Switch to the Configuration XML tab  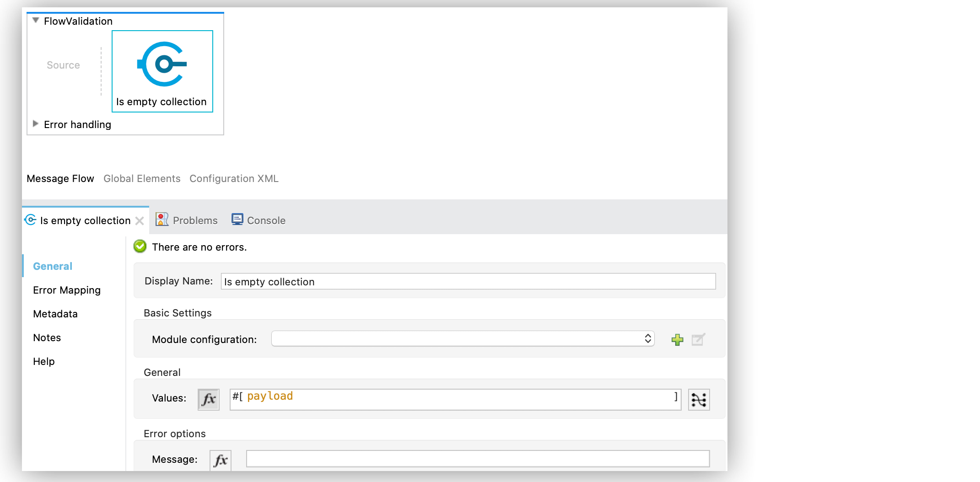234,178
